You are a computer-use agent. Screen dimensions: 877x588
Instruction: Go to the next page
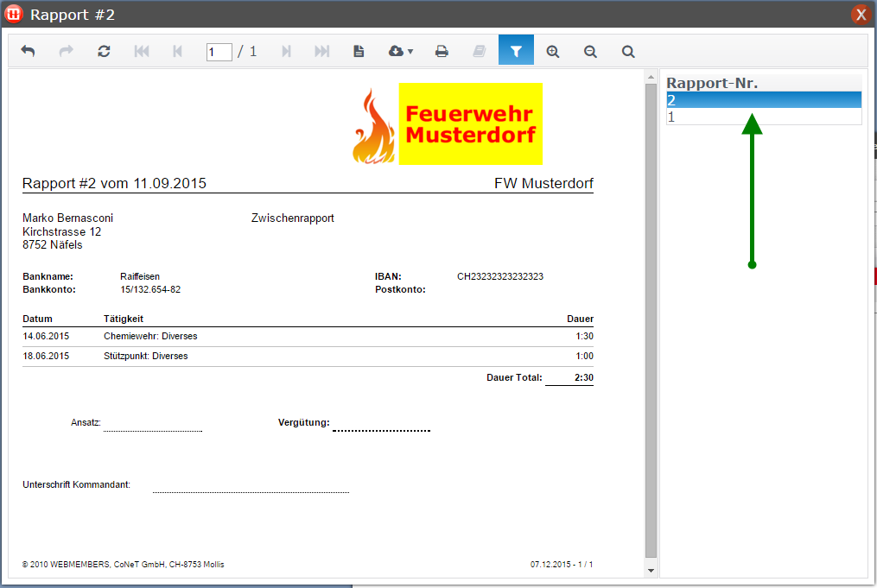pyautogui.click(x=286, y=51)
